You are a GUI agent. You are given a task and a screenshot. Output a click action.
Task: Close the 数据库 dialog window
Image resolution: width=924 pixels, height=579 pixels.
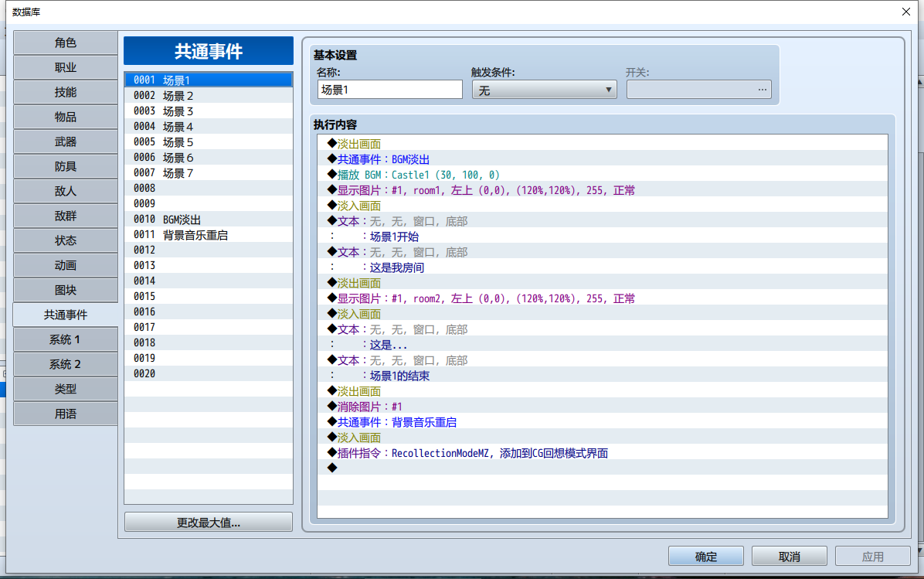click(x=905, y=12)
